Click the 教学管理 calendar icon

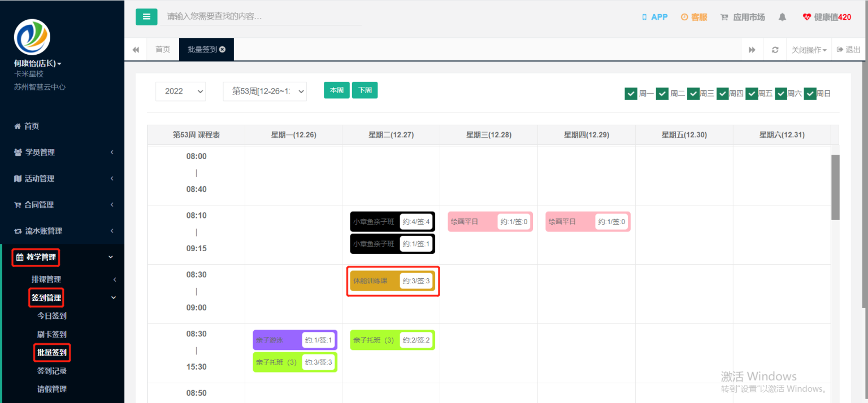click(20, 257)
